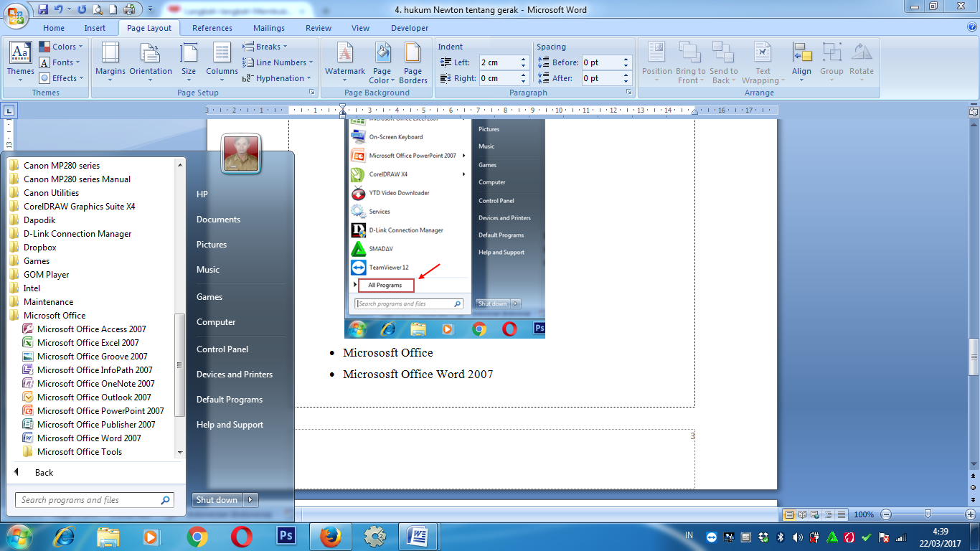The width and height of the screenshot is (980, 551).
Task: Open the Review ribbon tab
Action: point(319,28)
